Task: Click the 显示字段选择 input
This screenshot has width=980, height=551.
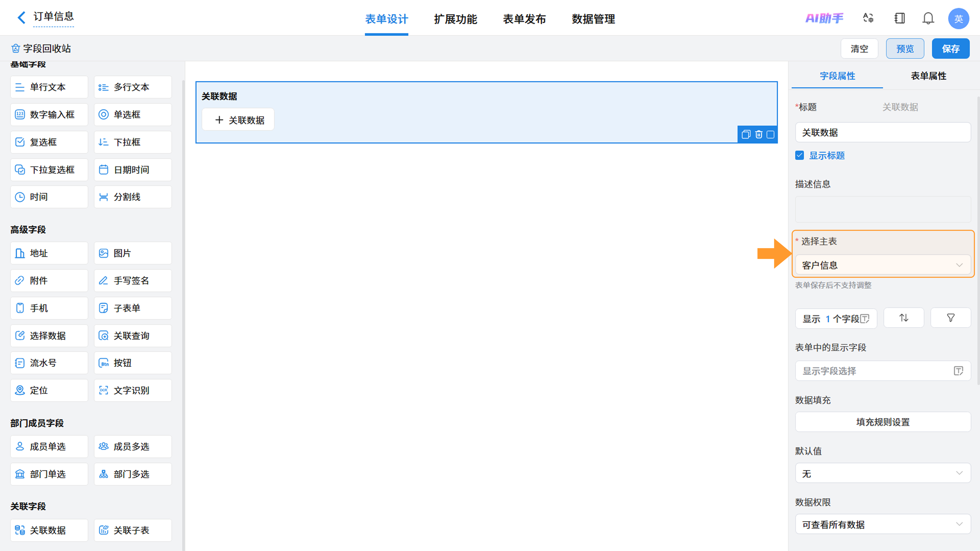Action: coord(883,371)
